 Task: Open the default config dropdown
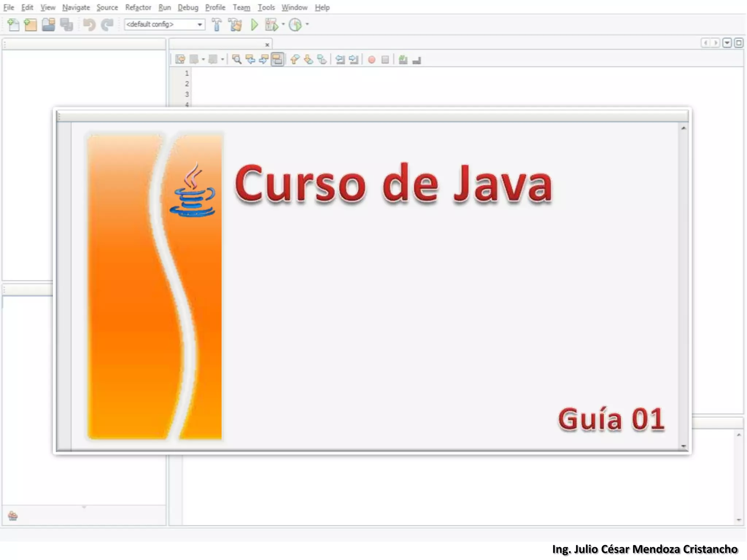click(200, 25)
